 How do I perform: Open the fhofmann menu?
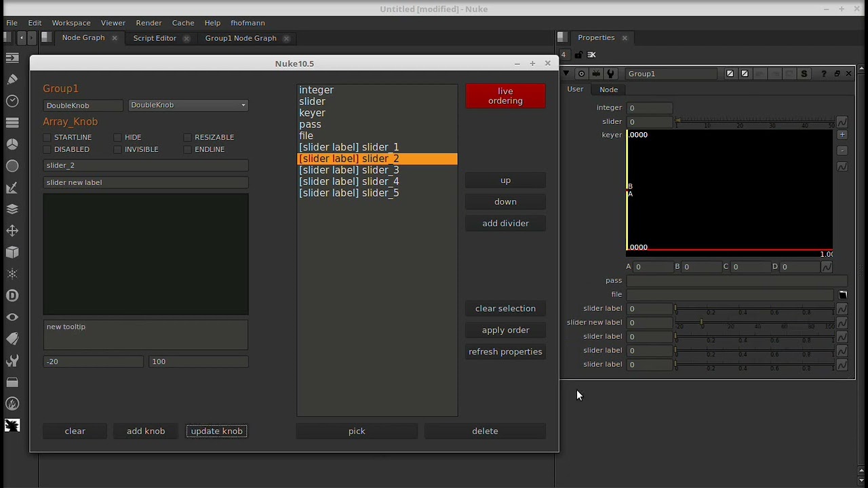248,23
